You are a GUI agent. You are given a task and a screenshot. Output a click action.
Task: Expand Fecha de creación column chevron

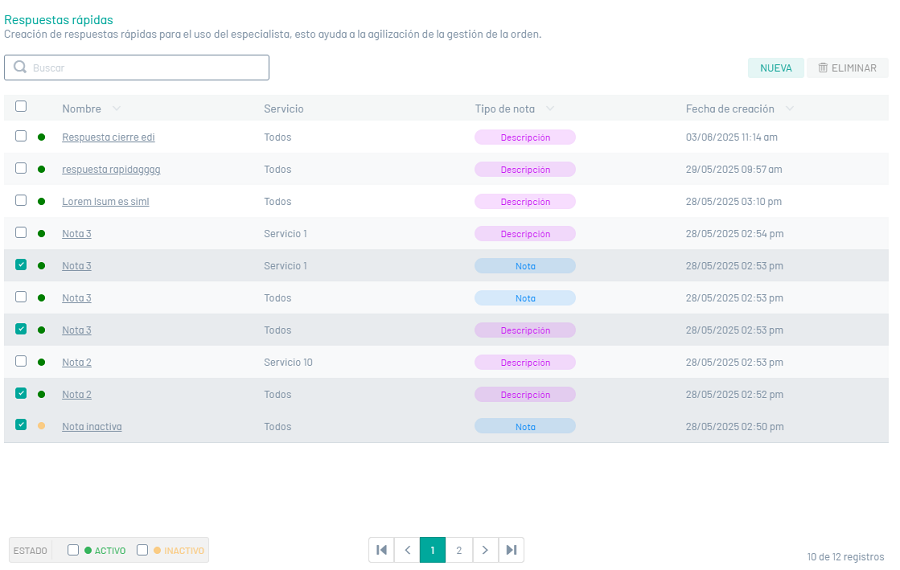(790, 109)
